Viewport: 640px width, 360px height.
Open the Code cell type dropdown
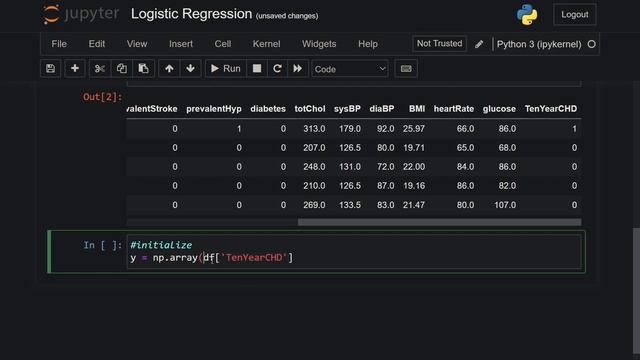350,69
